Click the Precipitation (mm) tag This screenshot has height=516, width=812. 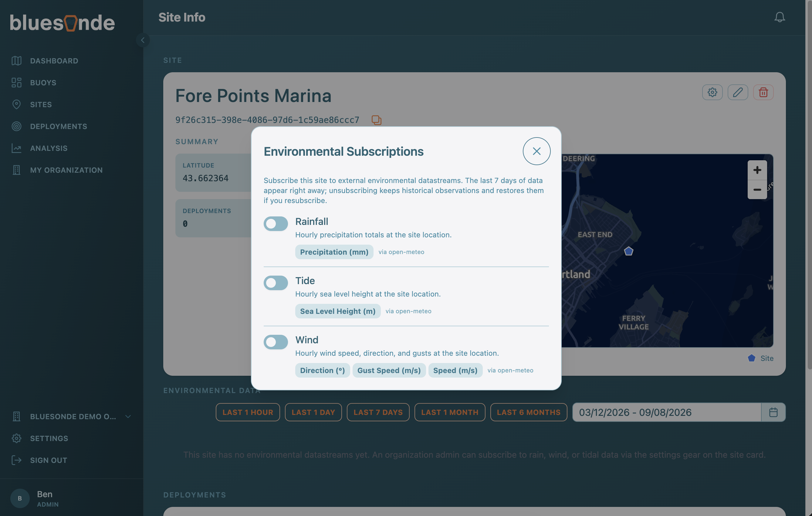334,252
